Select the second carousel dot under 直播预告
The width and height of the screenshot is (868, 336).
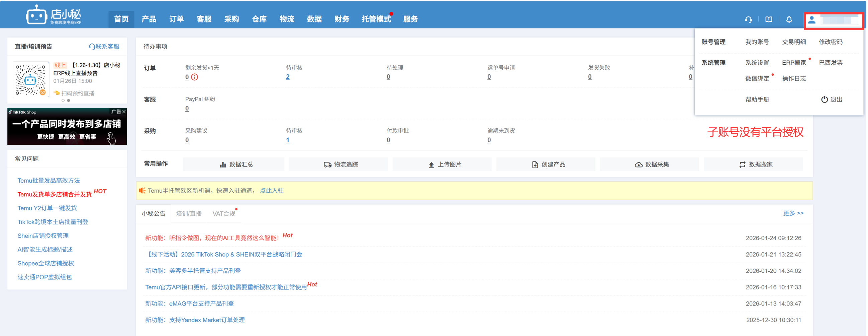click(x=69, y=100)
